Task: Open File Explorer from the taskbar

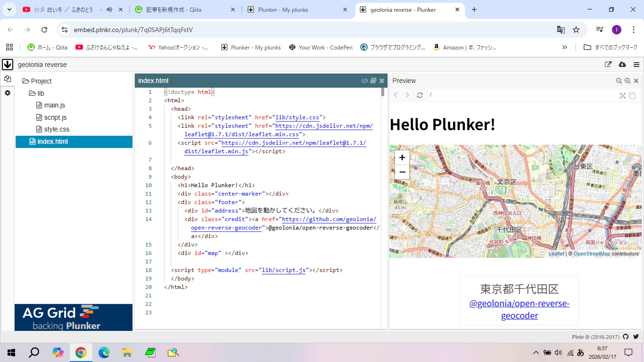Action: click(x=127, y=352)
